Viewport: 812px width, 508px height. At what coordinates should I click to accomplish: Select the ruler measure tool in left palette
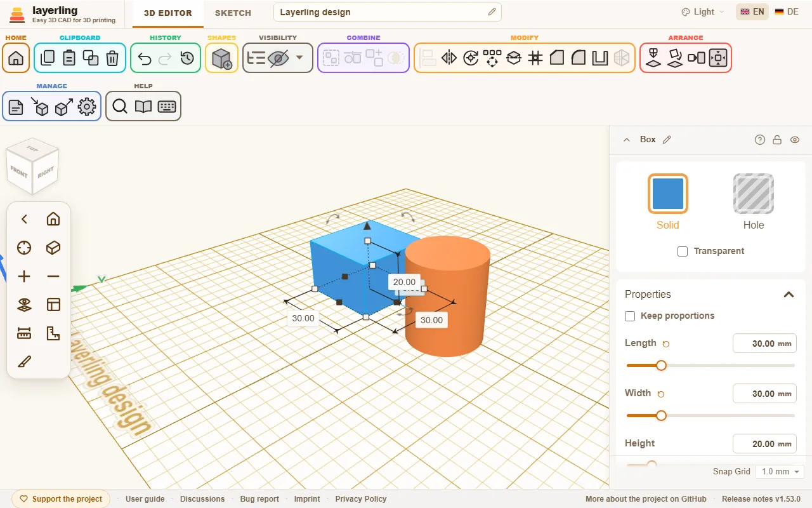coord(24,333)
